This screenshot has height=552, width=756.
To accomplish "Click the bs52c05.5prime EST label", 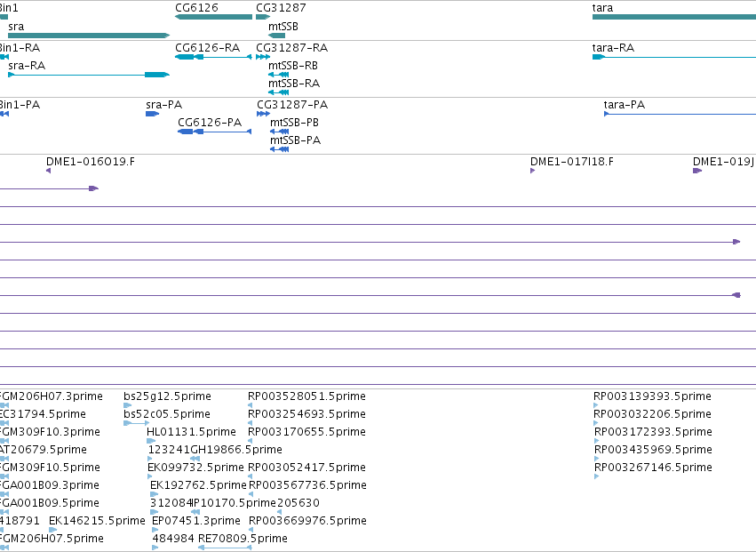I will [x=167, y=414].
